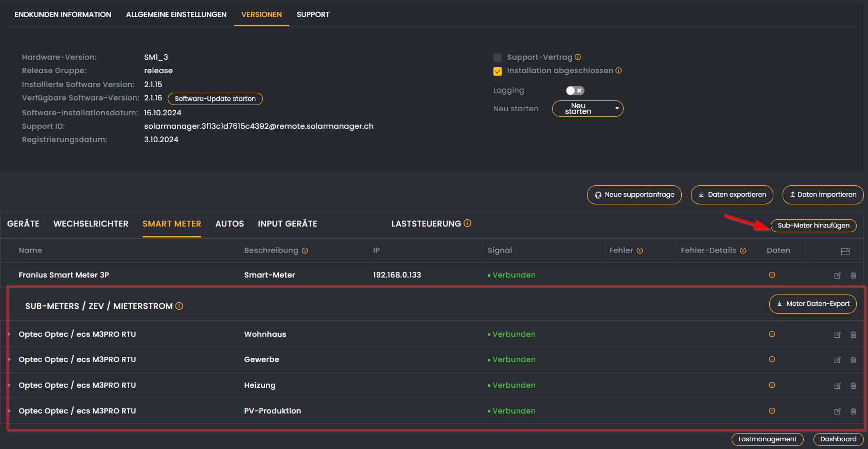868x449 pixels.
Task: Toggle the Logging switch
Action: point(575,91)
